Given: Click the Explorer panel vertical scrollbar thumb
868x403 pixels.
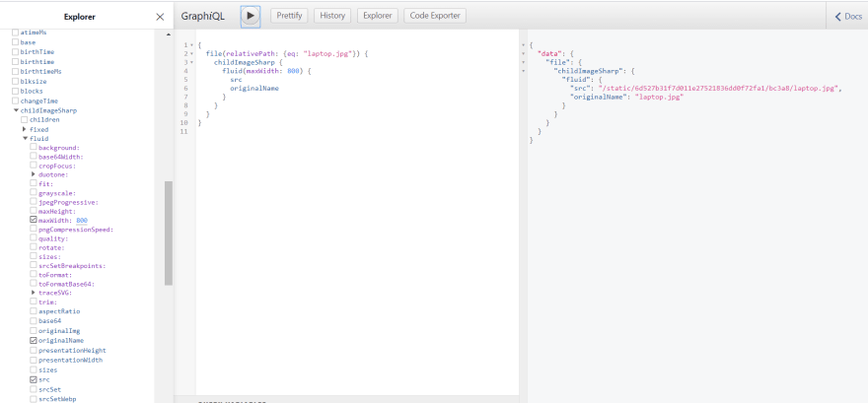Looking at the screenshot, I should click(169, 233).
